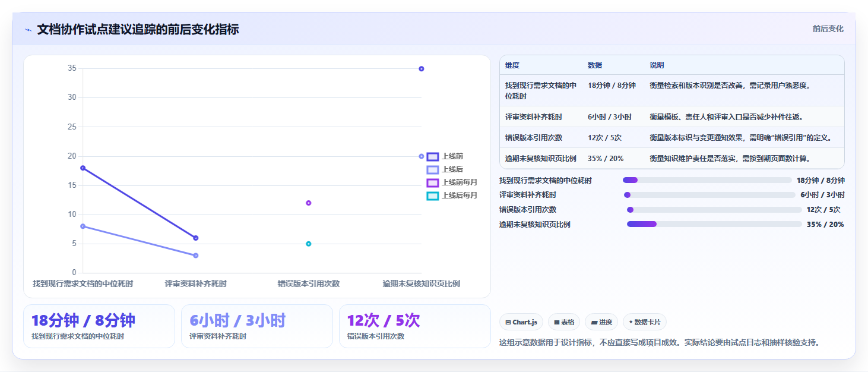
Task: Click table cell 18分钟 / 8分钟
Action: [x=612, y=86]
